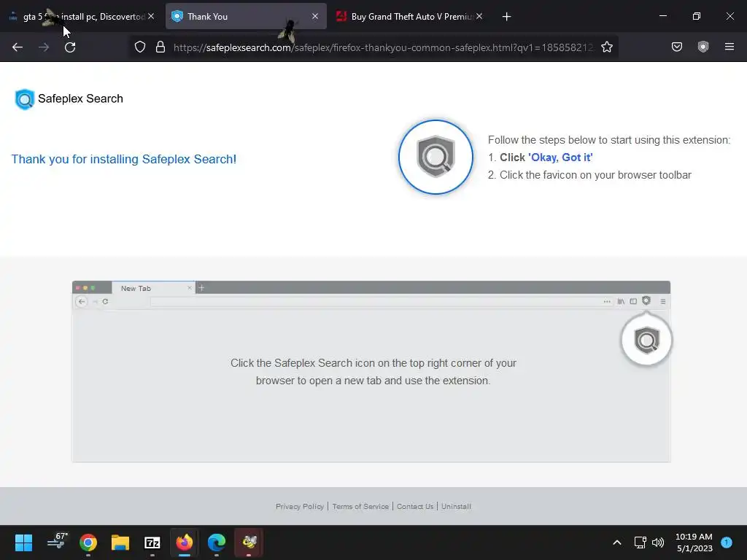Click 'Okay, Got it' text
This screenshot has width=747, height=560.
tap(560, 157)
